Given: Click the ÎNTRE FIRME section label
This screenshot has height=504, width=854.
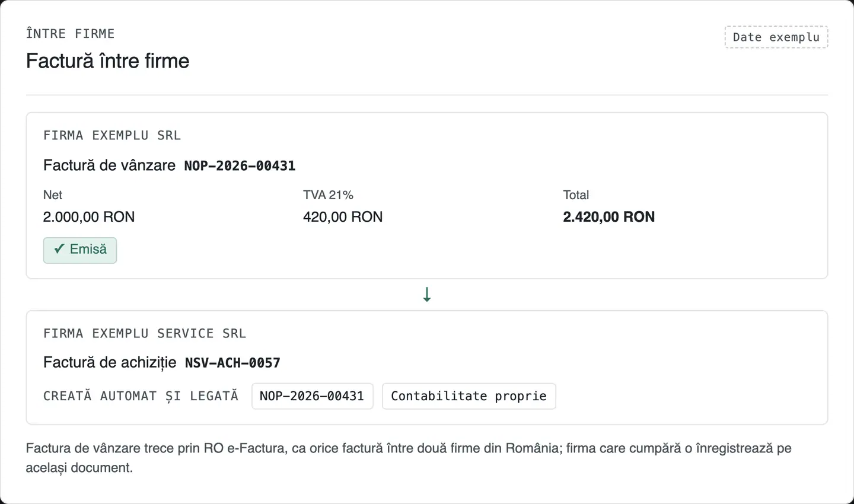Looking at the screenshot, I should [x=71, y=34].
